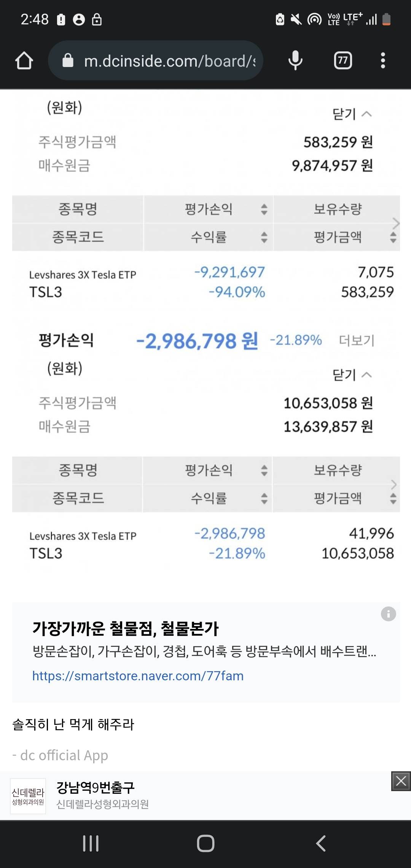
Task: Open the smartstore.naver.com/77fam link
Action: 138,676
